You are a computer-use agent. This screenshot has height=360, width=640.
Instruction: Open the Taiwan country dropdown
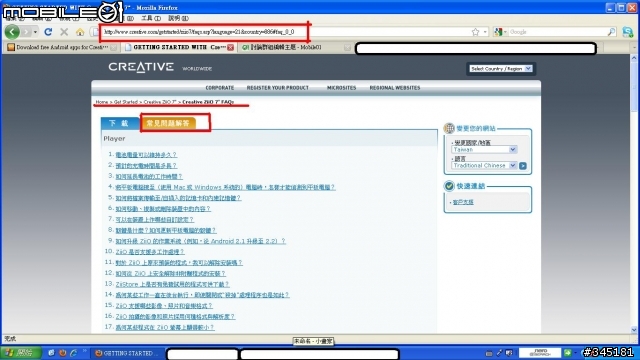(x=484, y=150)
